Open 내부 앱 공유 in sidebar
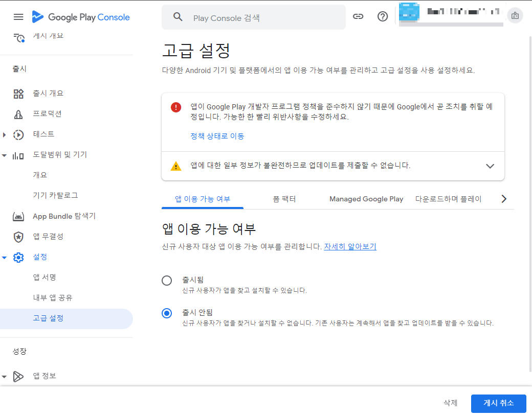 coord(53,297)
